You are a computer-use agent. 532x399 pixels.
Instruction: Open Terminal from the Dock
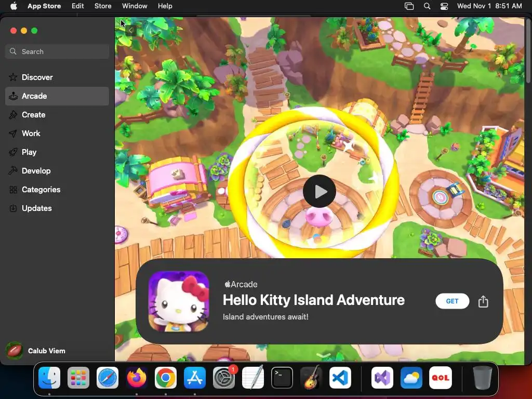(x=282, y=378)
